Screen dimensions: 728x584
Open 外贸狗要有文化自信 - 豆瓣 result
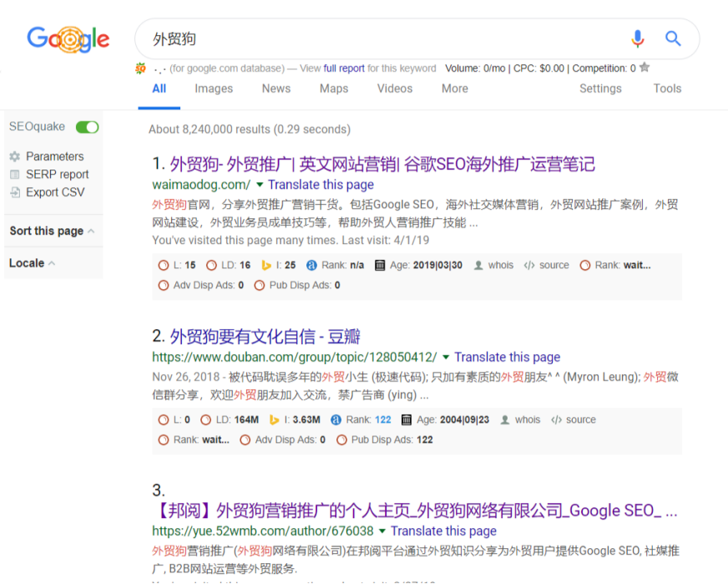pos(265,337)
